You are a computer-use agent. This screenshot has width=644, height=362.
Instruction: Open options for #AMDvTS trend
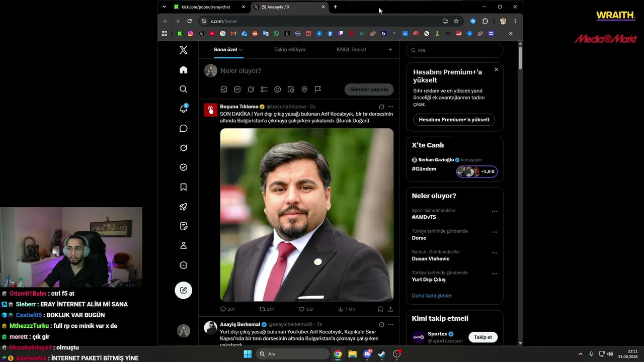495,211
